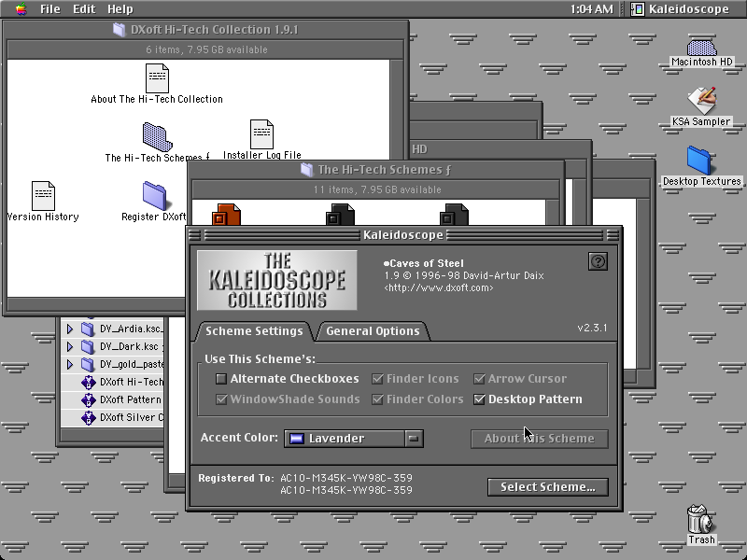Click folder icon in DXoft Hi-Tech Collection title
The width and height of the screenshot is (747, 560).
(x=120, y=30)
